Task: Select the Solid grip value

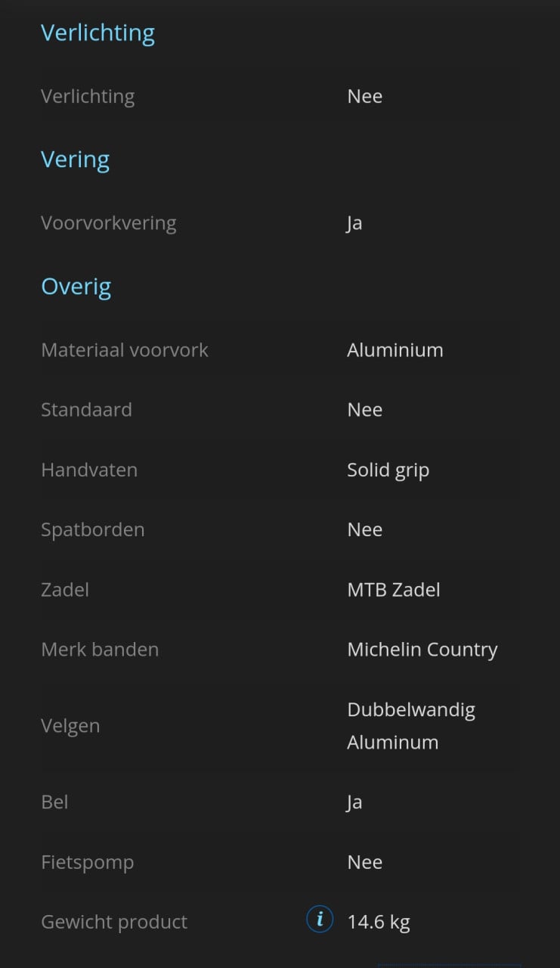Action: [388, 470]
